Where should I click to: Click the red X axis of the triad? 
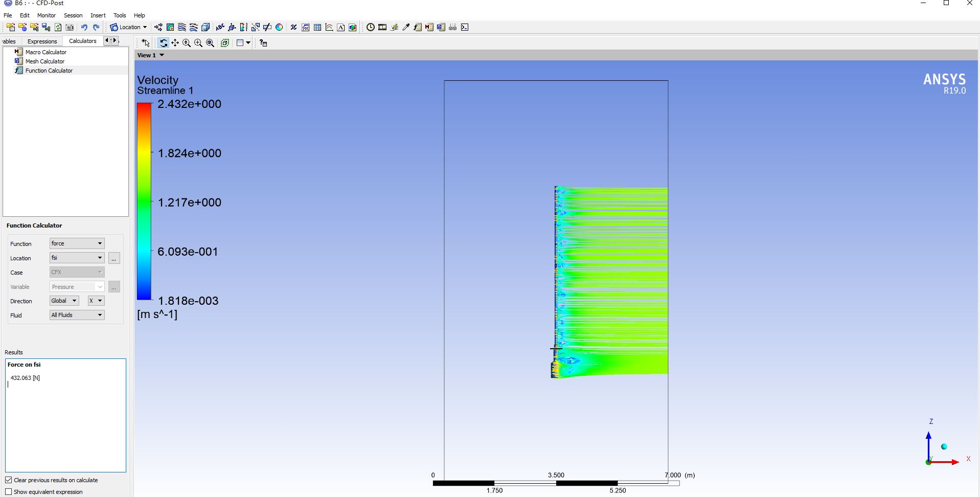pyautogui.click(x=945, y=462)
